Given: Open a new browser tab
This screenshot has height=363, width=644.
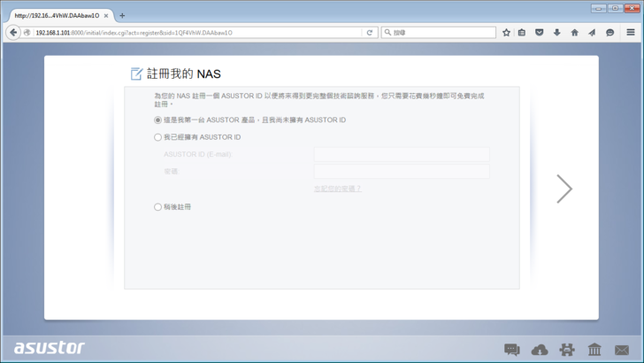Looking at the screenshot, I should pos(122,15).
